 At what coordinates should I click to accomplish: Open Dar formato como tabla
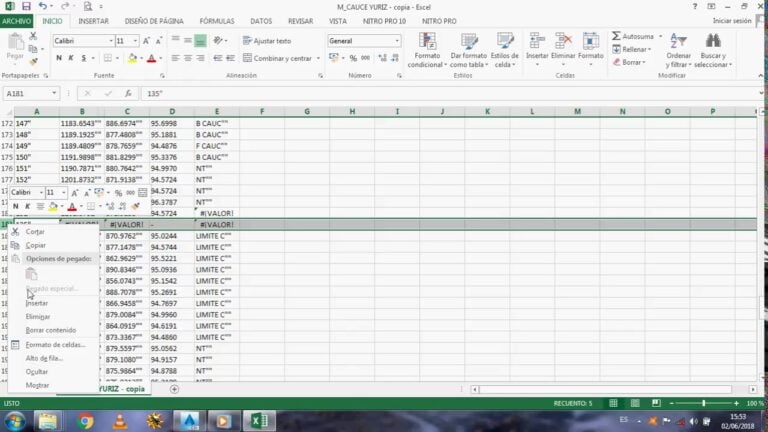point(468,49)
